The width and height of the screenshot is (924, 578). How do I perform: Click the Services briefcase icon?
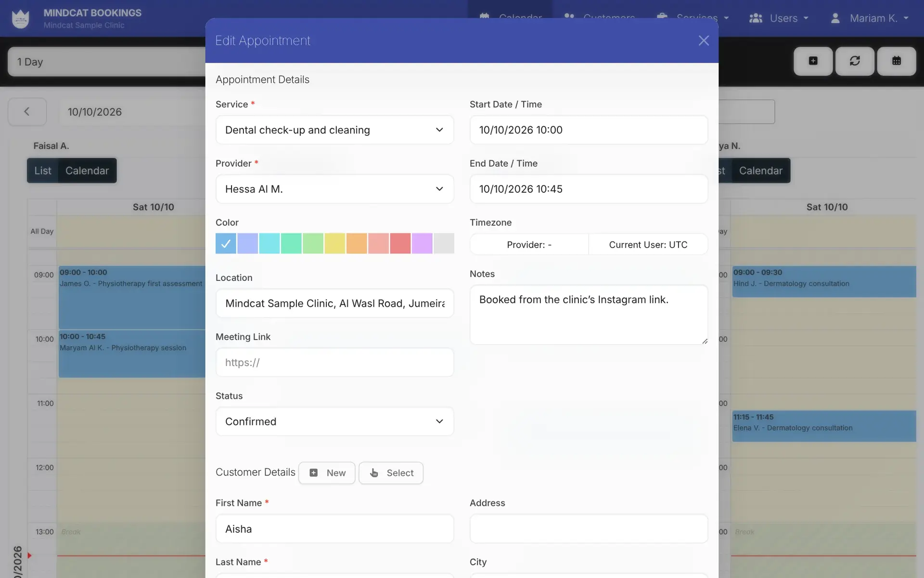[x=662, y=17]
